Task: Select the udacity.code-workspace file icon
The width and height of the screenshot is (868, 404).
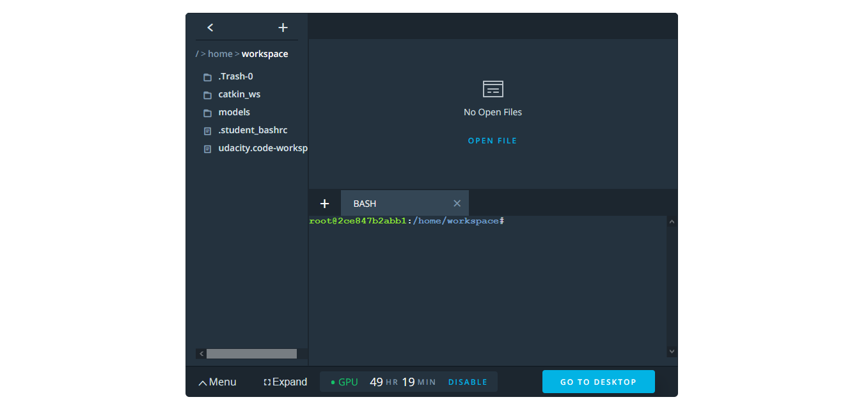Action: coord(207,149)
